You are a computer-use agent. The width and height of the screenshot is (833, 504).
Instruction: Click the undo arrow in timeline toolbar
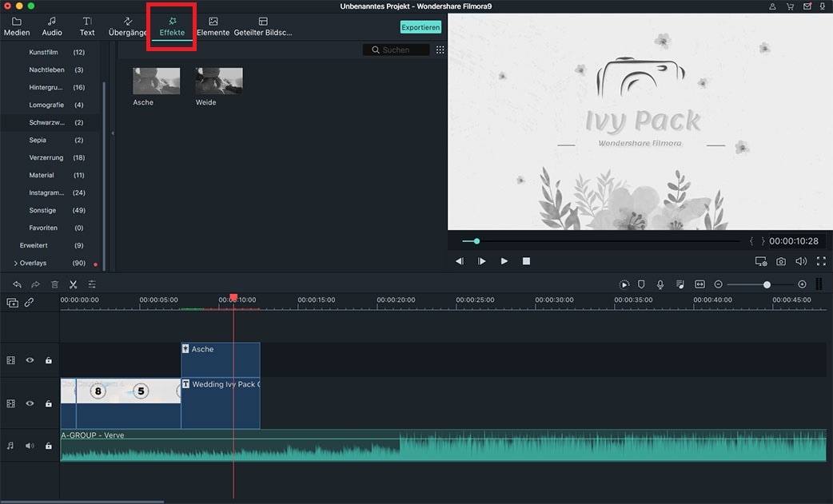pos(17,284)
